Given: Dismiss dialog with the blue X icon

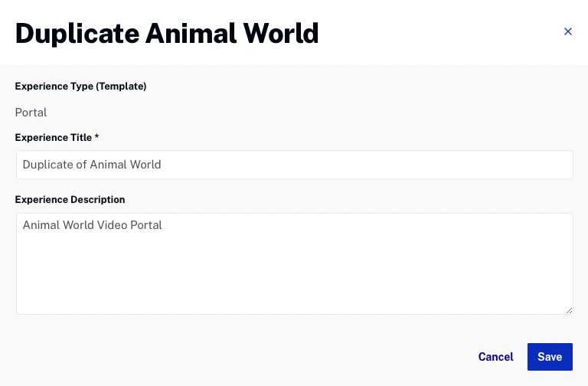Looking at the screenshot, I should tap(568, 31).
